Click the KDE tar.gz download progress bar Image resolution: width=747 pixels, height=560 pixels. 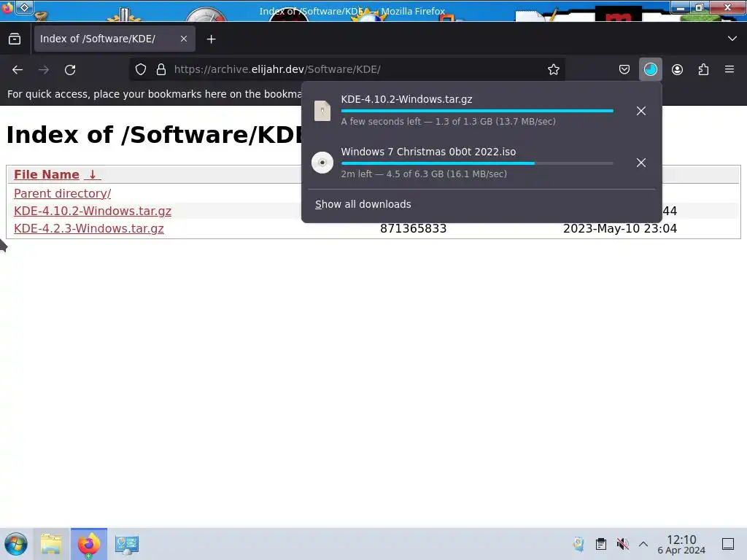[477, 111]
